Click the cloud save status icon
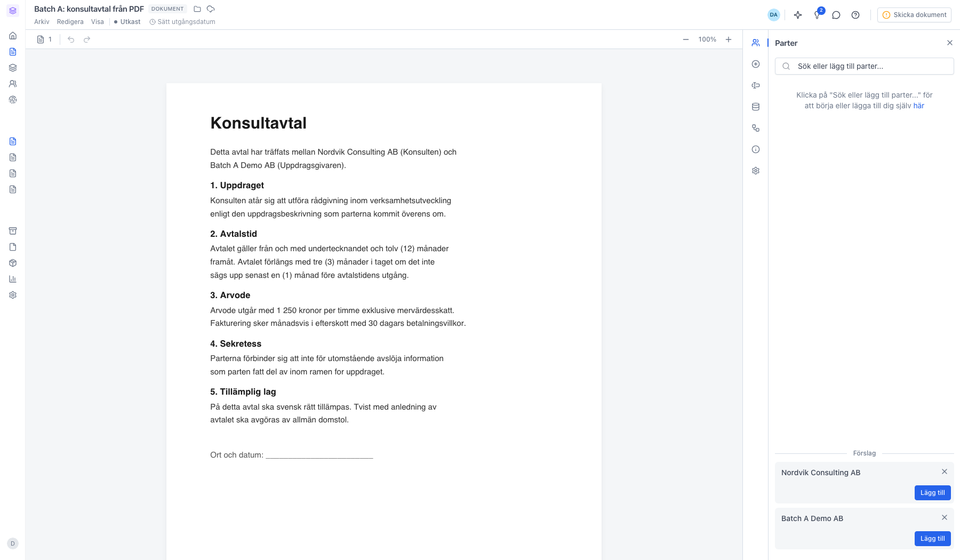960x560 pixels. coord(211,9)
